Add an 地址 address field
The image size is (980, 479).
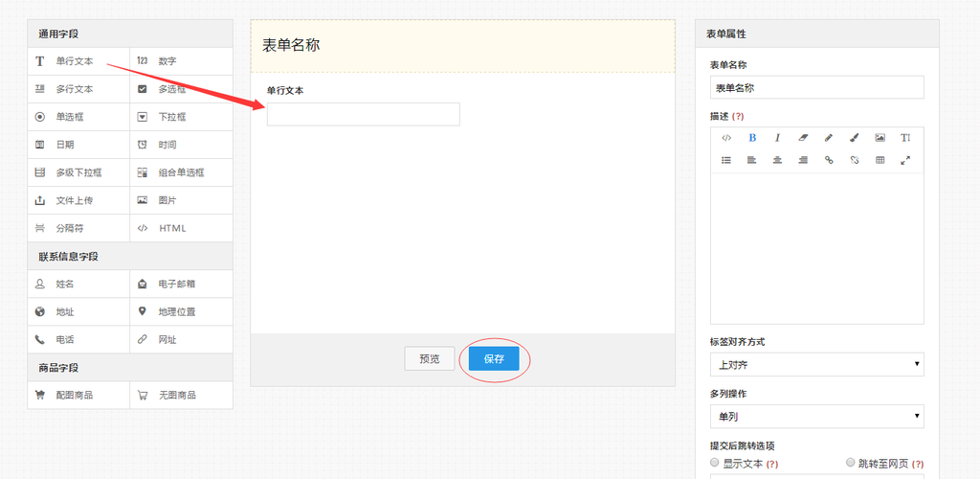click(78, 311)
